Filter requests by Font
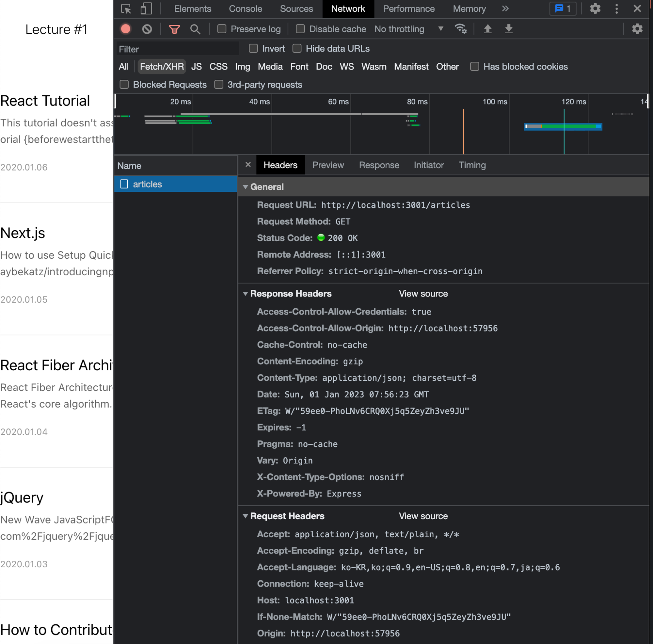The width and height of the screenshot is (653, 644). 299,67
